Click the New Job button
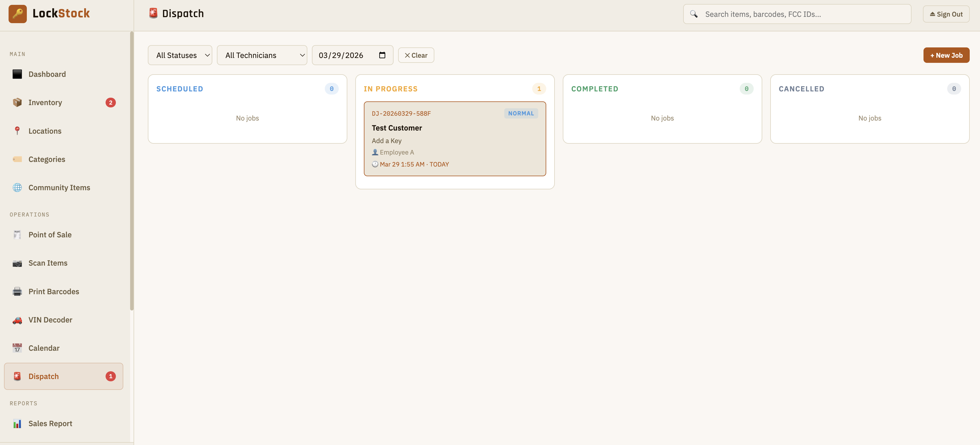The height and width of the screenshot is (445, 980). click(x=946, y=55)
